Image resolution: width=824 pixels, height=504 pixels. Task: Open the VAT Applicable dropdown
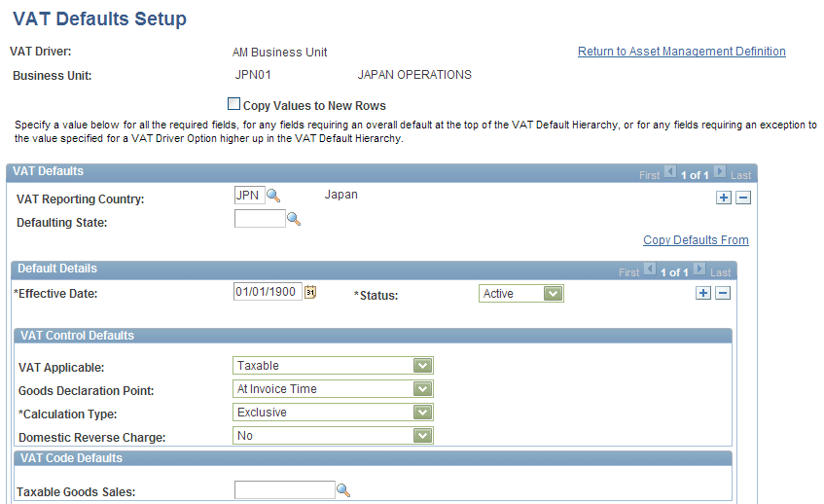(x=333, y=365)
